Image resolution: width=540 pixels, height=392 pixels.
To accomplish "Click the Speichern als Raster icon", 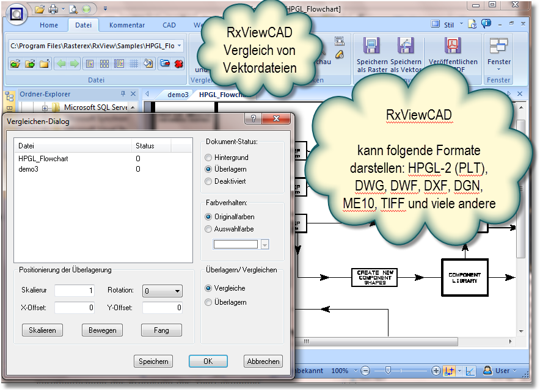I will point(371,45).
